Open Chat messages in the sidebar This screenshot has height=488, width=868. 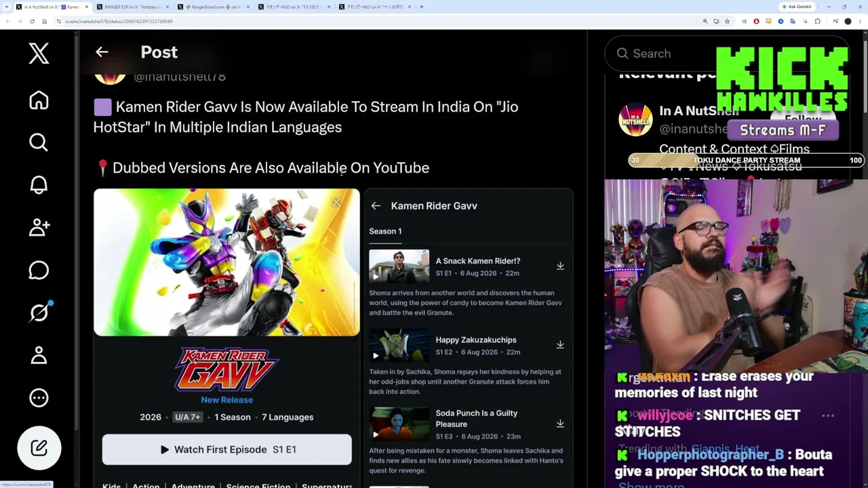coord(39,270)
